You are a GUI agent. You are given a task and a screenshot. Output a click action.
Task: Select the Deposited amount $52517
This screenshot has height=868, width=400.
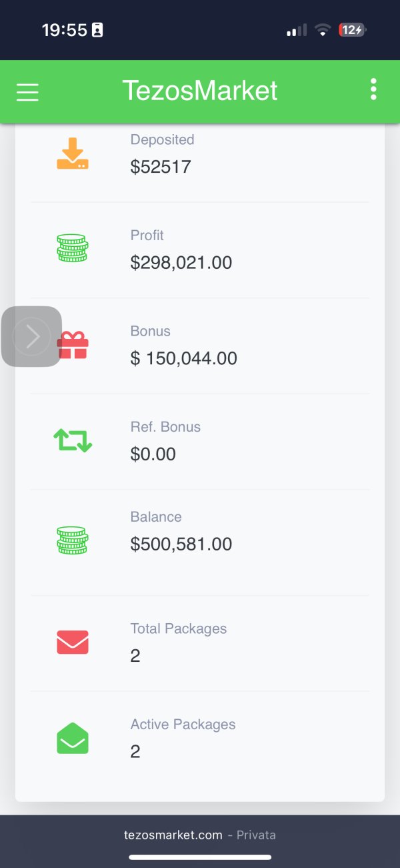click(161, 167)
